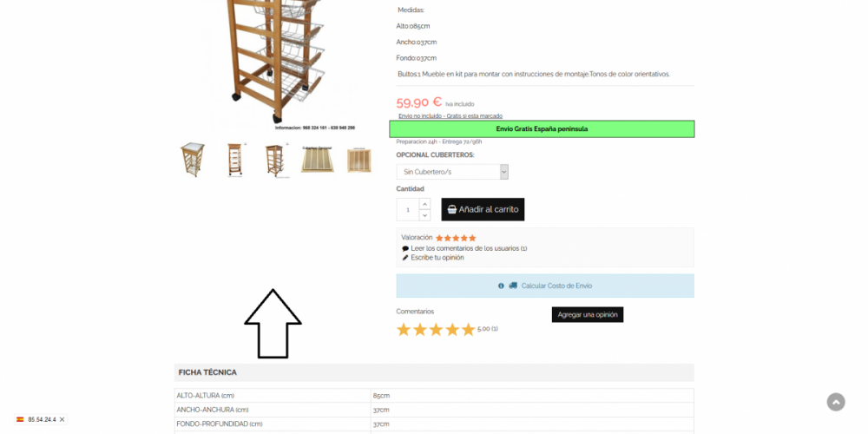Click the basket icon in Añadir al carrito
Image resolution: width=868 pixels, height=434 pixels.
coord(451,209)
